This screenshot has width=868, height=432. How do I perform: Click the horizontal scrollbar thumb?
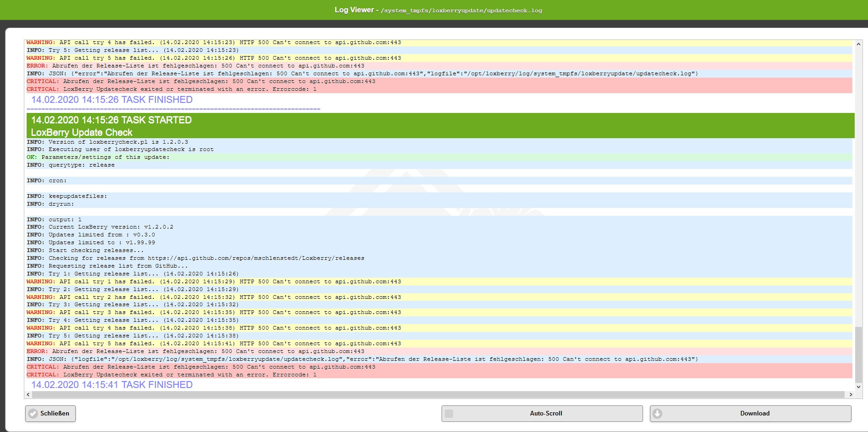[438, 394]
